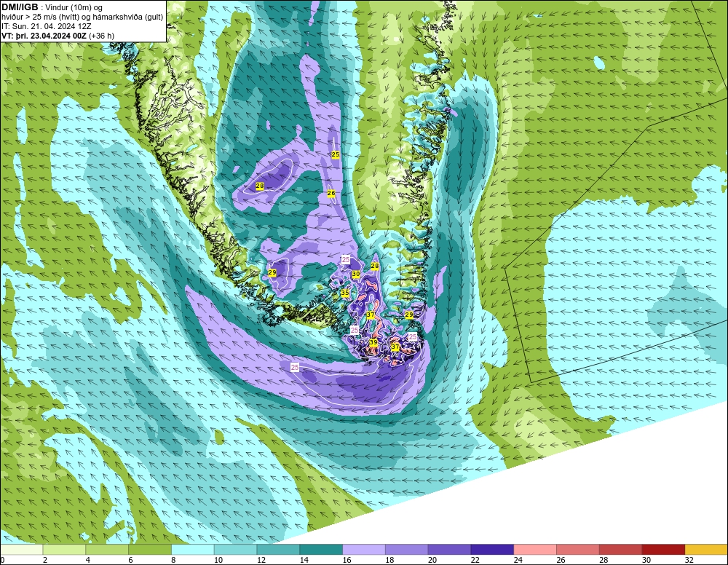
Task: Click the legend scale number 0
Action: (2, 560)
